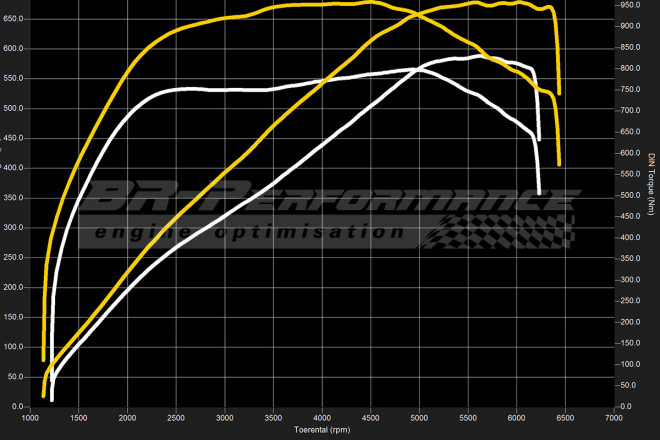This screenshot has height=440, width=660.
Task: Click the 0.0 left axis label
Action: tap(18, 406)
